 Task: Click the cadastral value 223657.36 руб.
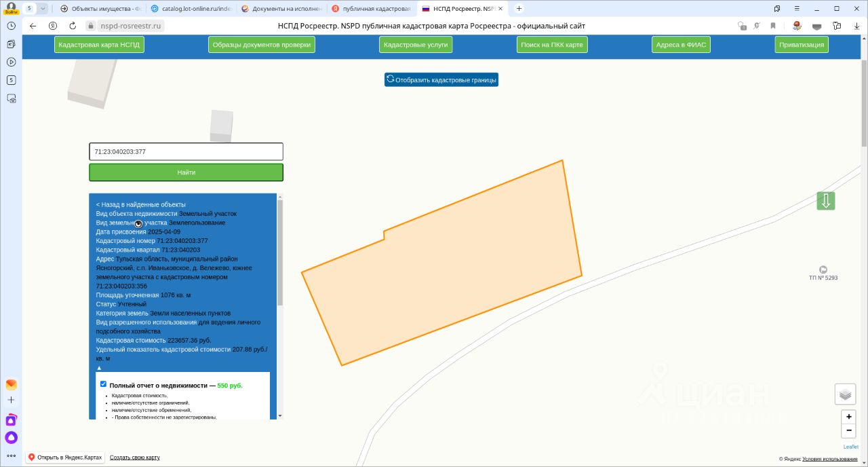click(x=189, y=340)
